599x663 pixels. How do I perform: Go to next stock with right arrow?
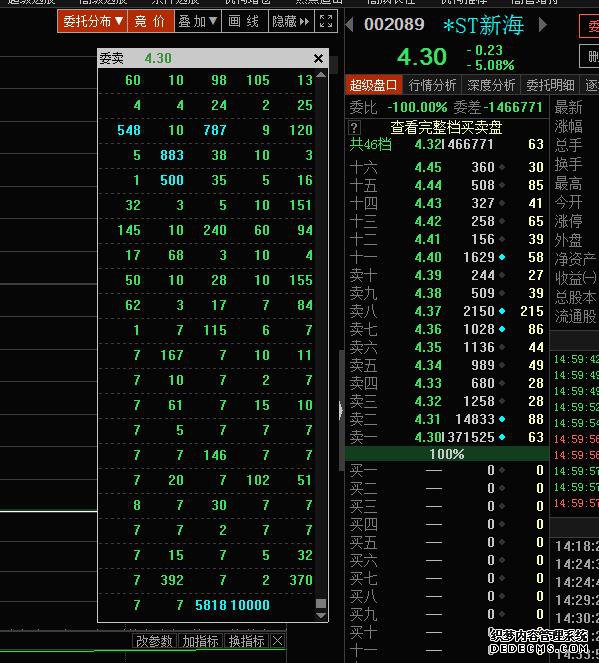point(543,25)
